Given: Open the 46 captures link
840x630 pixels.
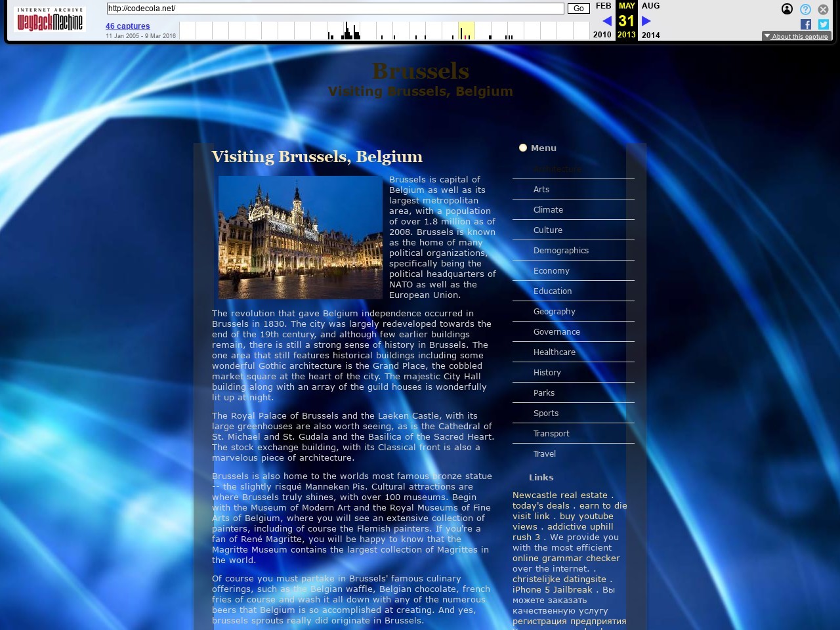Looking at the screenshot, I should [128, 26].
